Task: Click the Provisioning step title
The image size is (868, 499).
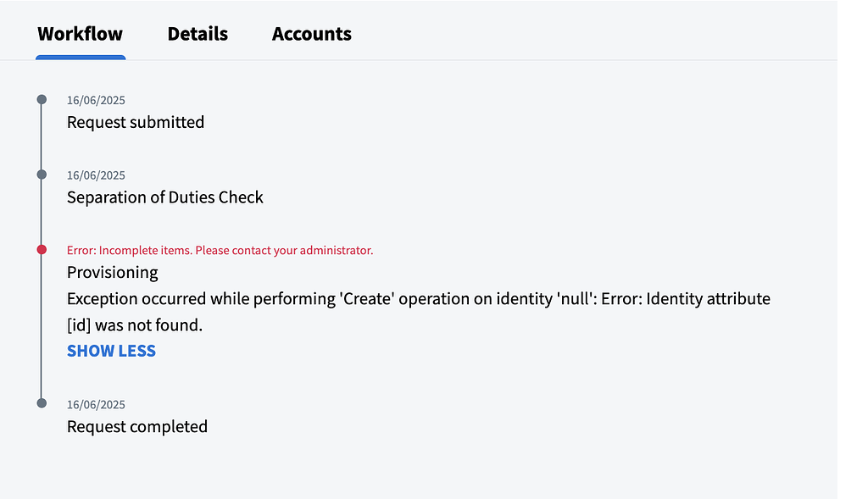Action: [x=112, y=272]
